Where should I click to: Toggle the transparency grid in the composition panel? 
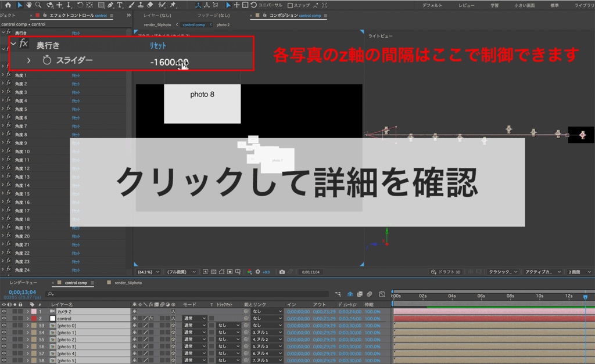tap(213, 272)
